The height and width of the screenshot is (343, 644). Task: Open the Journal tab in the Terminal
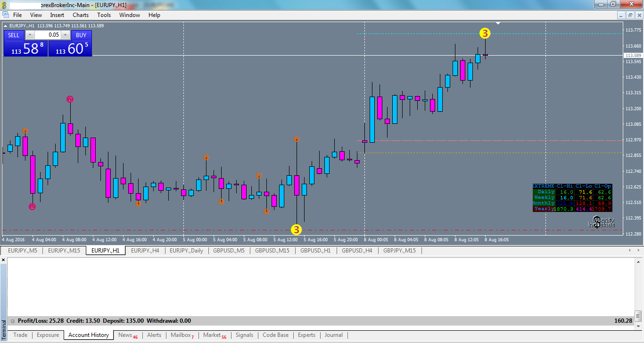coord(333,335)
